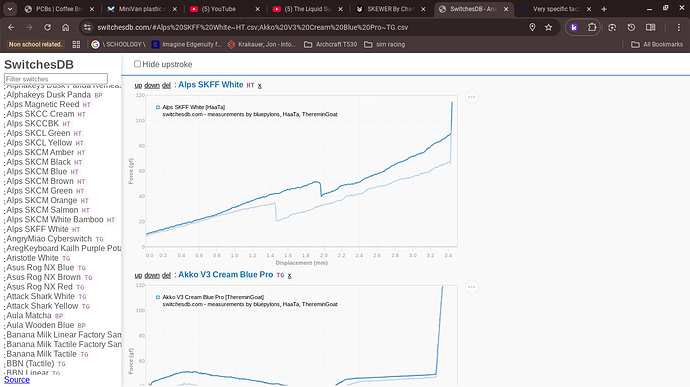Open Akko V3 chart options menu
Screen dimensions: 690x387
pos(471,287)
